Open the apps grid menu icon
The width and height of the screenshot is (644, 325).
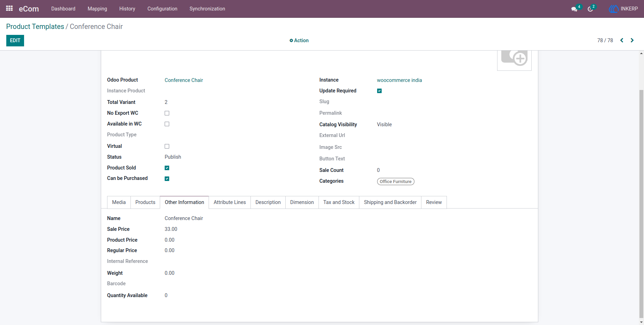click(9, 8)
